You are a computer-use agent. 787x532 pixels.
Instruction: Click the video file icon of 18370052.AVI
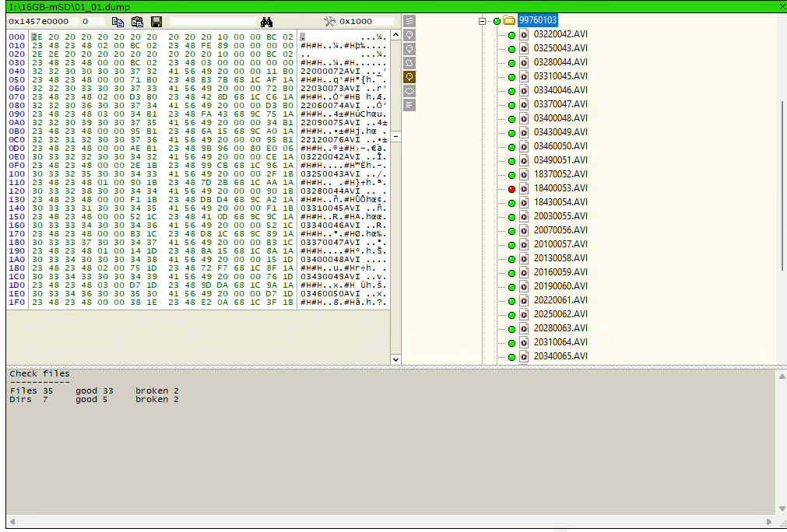coord(524,174)
